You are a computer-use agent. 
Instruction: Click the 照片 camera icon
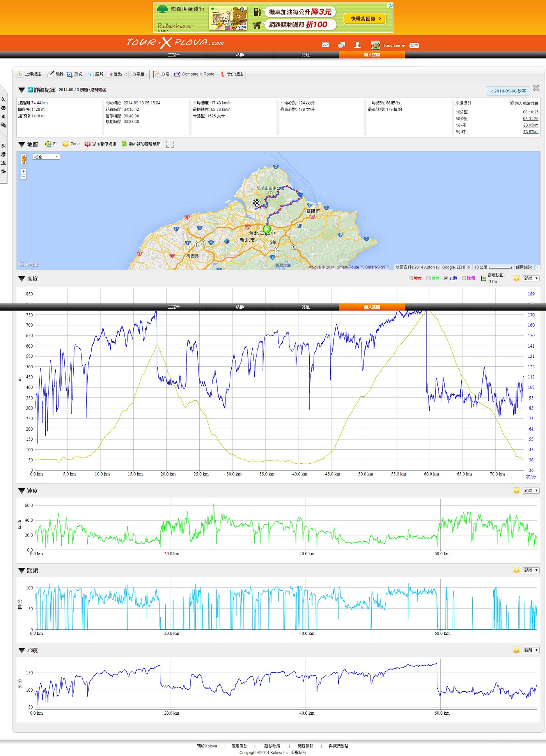tap(90, 74)
